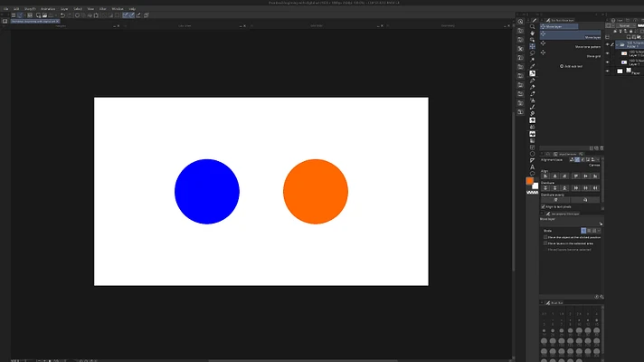Select the Zoom magnifier tool
This screenshot has width=644, height=362.
pos(532,27)
